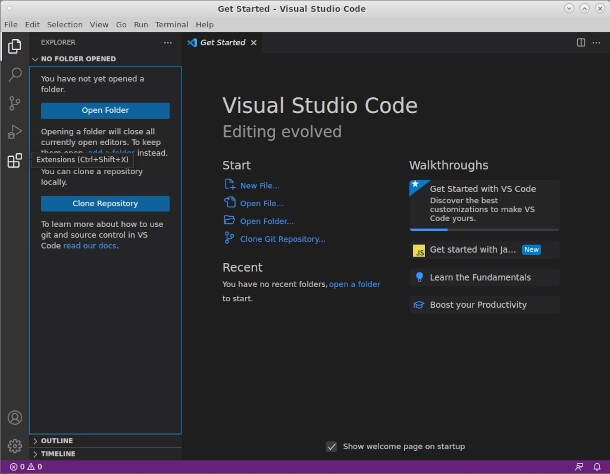Open Boost your Productivity walkthrough

coord(484,305)
